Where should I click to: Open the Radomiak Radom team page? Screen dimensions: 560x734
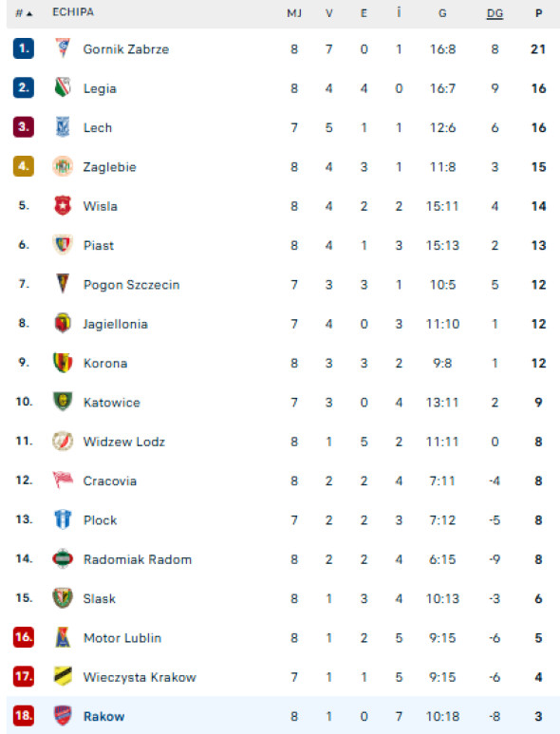[138, 559]
